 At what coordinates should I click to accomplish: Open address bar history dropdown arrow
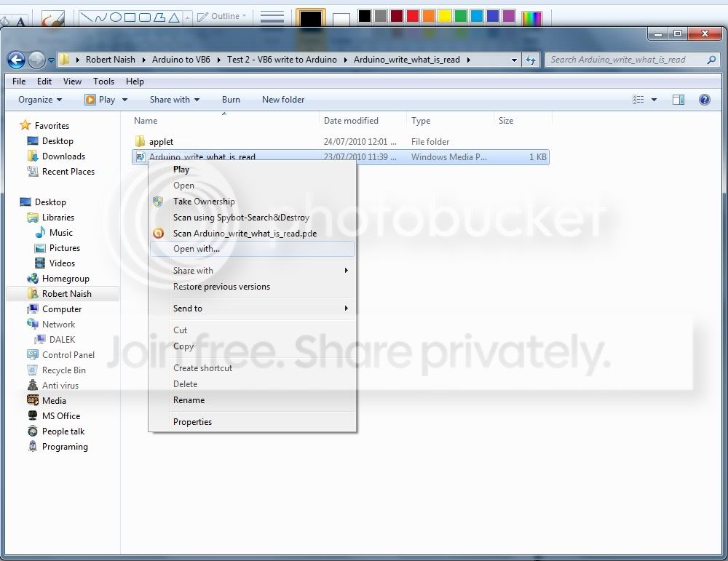point(514,60)
